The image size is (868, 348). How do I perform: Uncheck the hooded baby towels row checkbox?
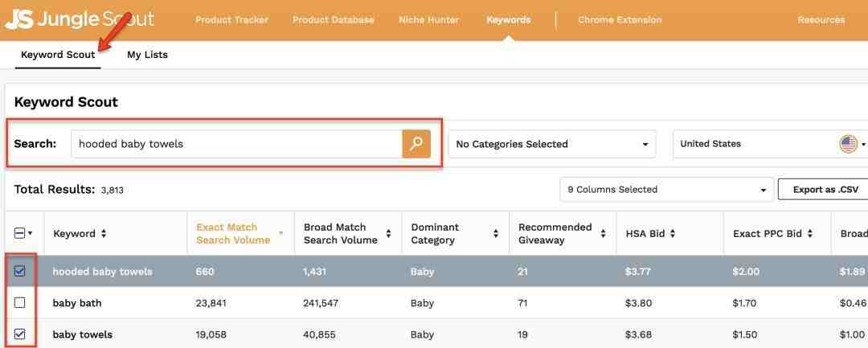coord(20,272)
